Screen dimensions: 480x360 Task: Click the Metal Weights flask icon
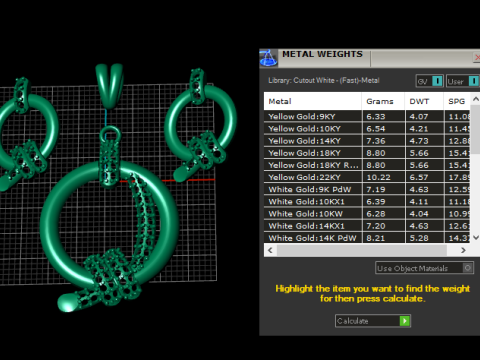click(268, 58)
